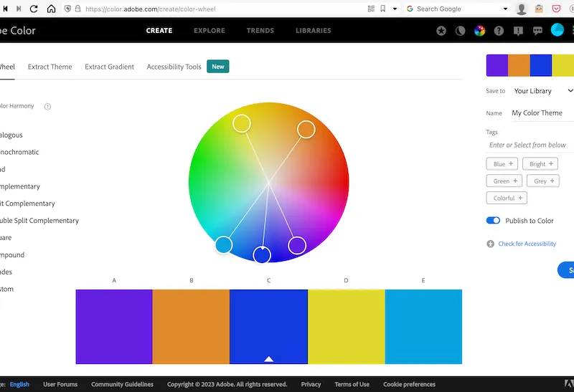
Task: Toggle the Publish to Color switch
Action: 493,221
